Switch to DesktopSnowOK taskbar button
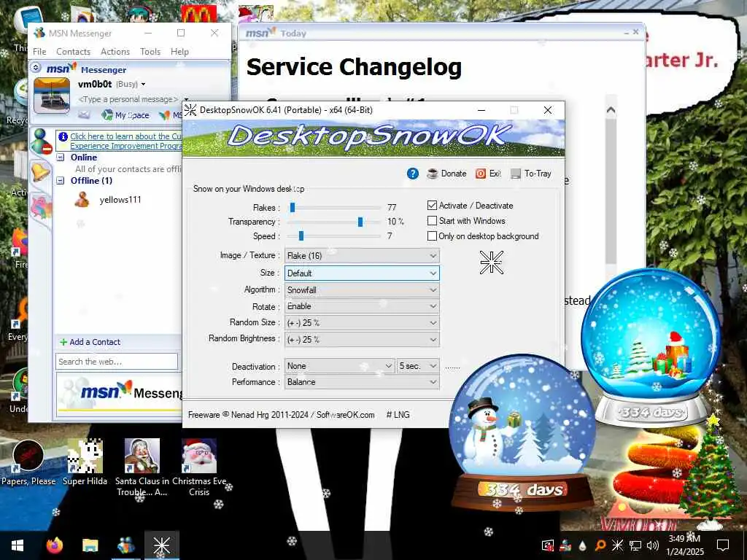This screenshot has height=560, width=747. pyautogui.click(x=161, y=545)
